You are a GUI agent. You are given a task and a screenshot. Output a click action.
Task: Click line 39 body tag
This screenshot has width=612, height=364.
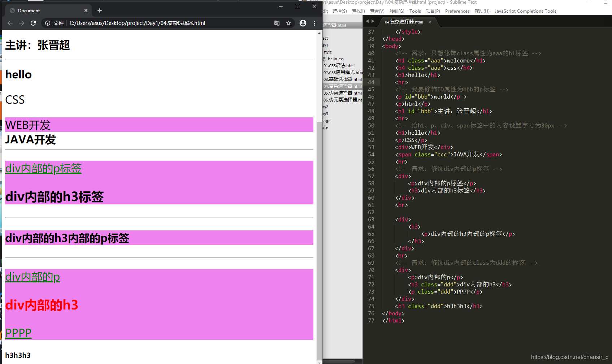pyautogui.click(x=392, y=46)
